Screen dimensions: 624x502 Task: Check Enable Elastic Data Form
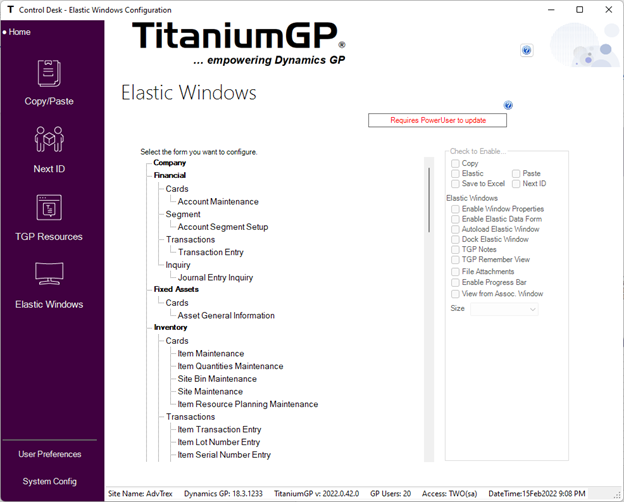tap(455, 219)
